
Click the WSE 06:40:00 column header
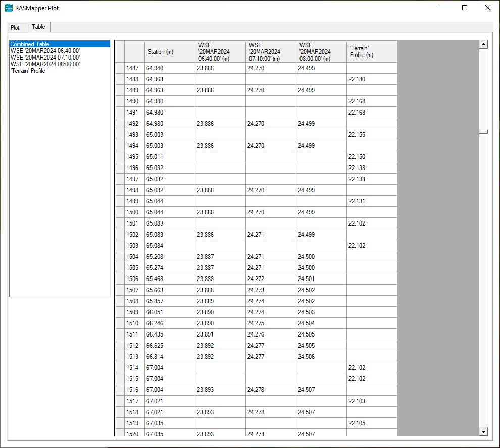point(220,51)
